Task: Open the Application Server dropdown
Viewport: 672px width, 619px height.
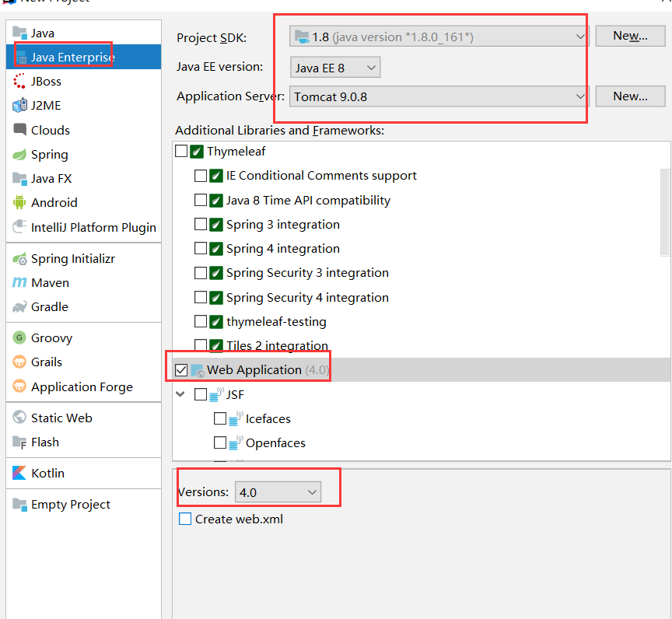Action: [x=439, y=96]
